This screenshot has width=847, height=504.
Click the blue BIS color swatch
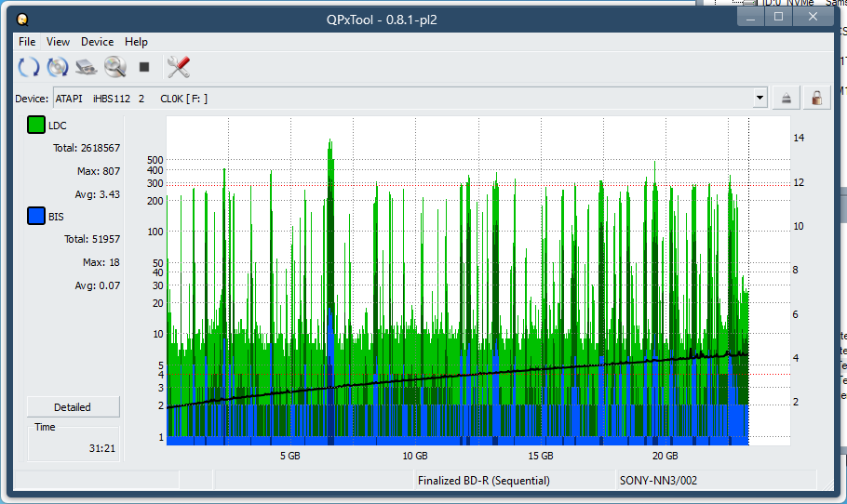coord(36,216)
